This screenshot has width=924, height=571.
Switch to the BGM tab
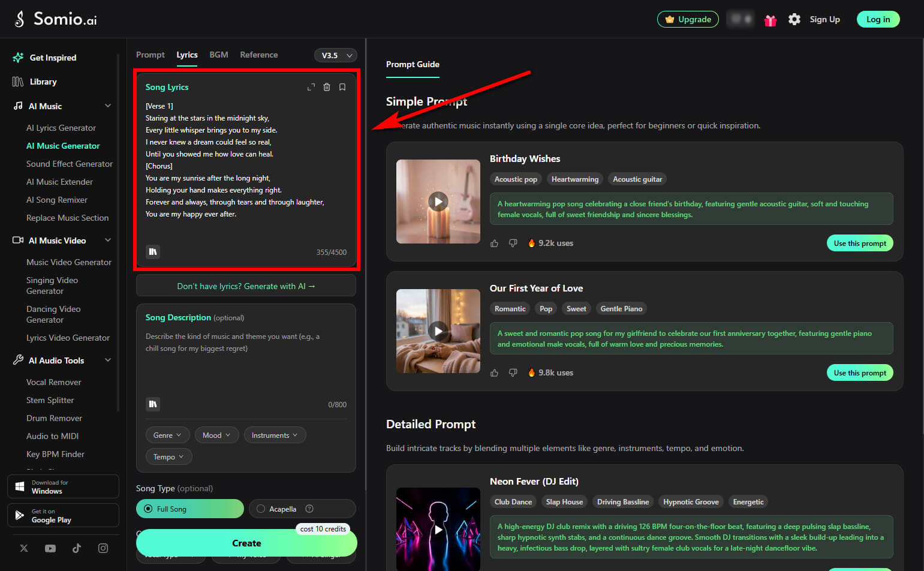pyautogui.click(x=219, y=55)
